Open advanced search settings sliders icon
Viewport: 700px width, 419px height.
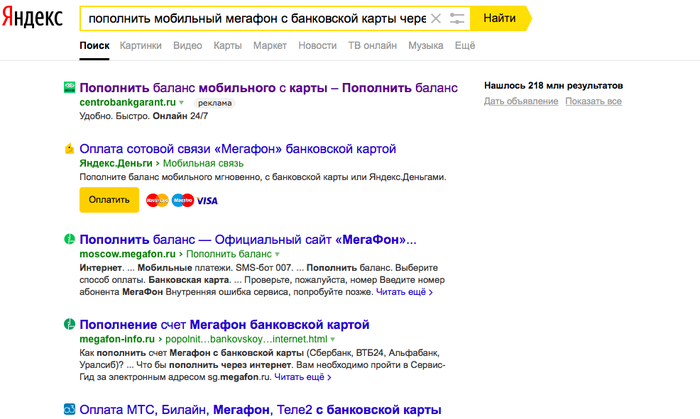pos(458,19)
